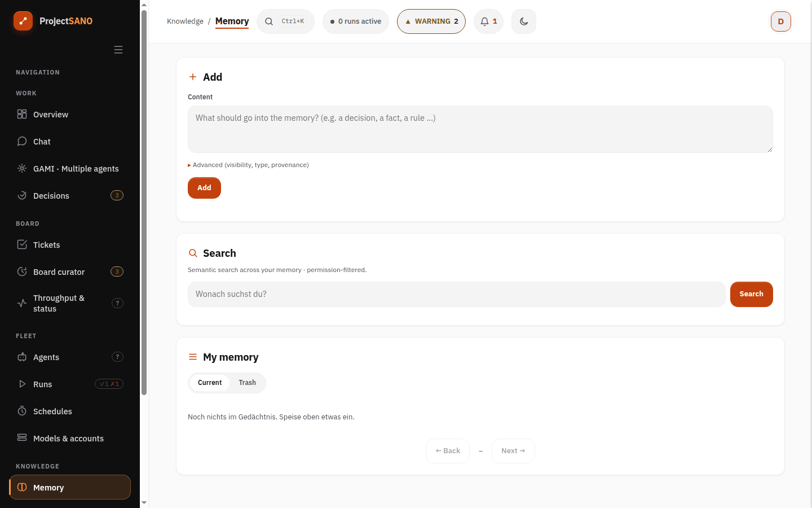
Task: Open the Decisions page
Action: (x=70, y=196)
